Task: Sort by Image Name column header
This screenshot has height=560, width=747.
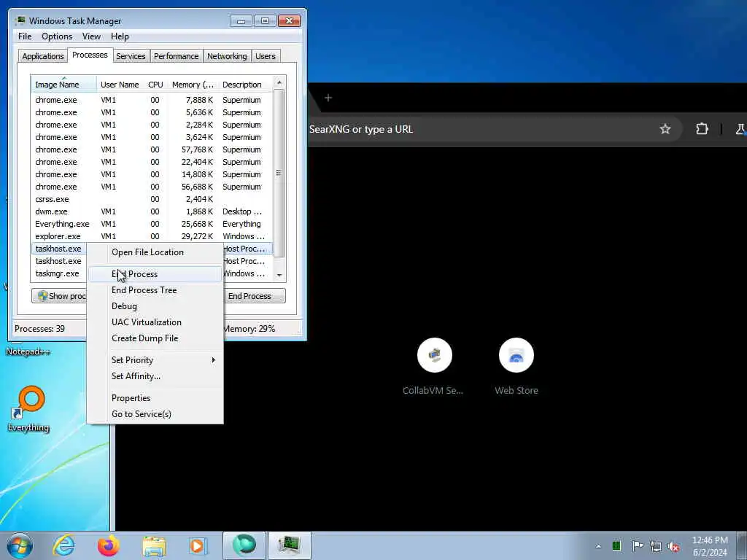Action: click(x=64, y=85)
